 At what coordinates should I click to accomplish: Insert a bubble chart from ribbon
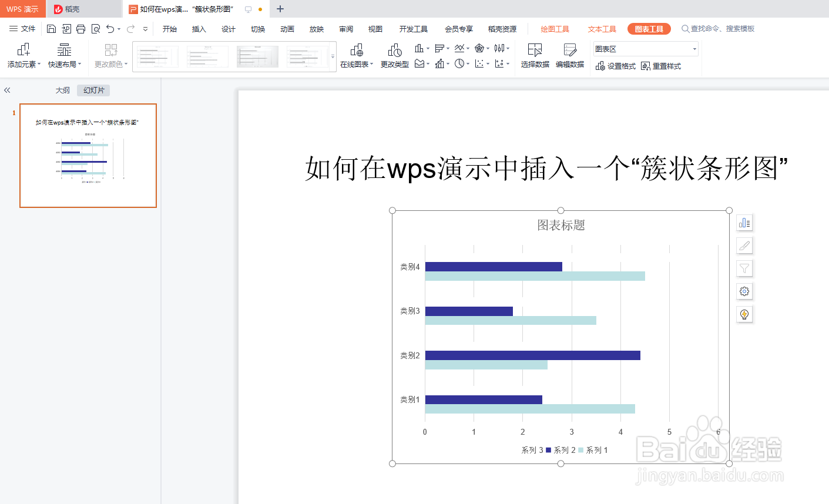[x=499, y=63]
